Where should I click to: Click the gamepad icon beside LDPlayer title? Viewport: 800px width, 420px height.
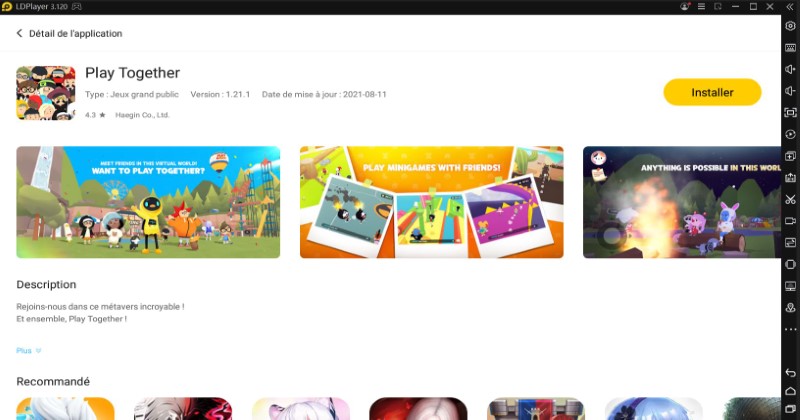click(77, 7)
